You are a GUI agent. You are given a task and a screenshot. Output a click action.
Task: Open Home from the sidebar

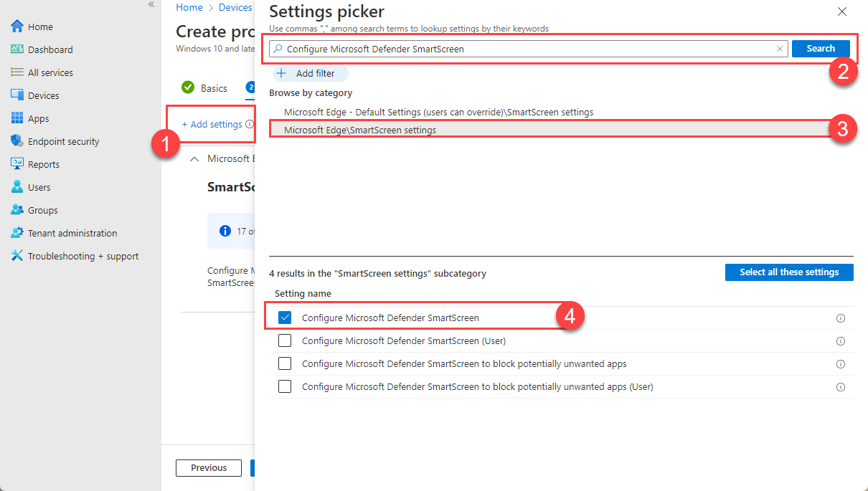[x=40, y=27]
